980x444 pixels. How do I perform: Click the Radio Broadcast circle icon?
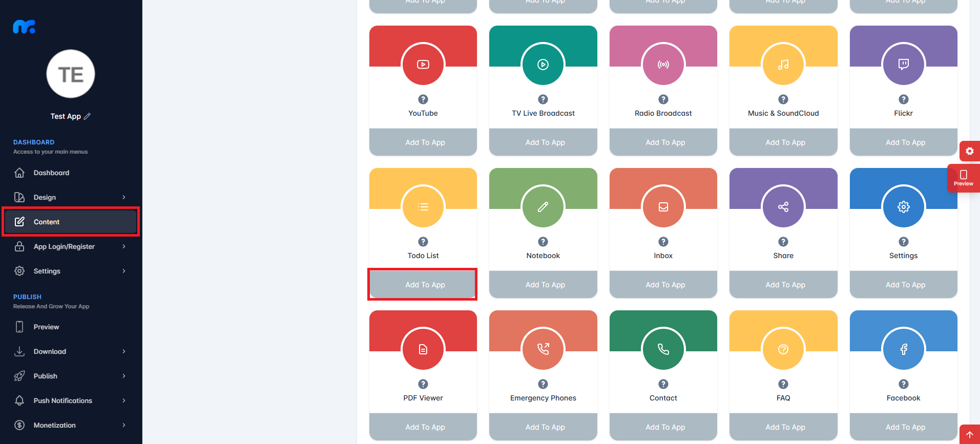(x=663, y=65)
